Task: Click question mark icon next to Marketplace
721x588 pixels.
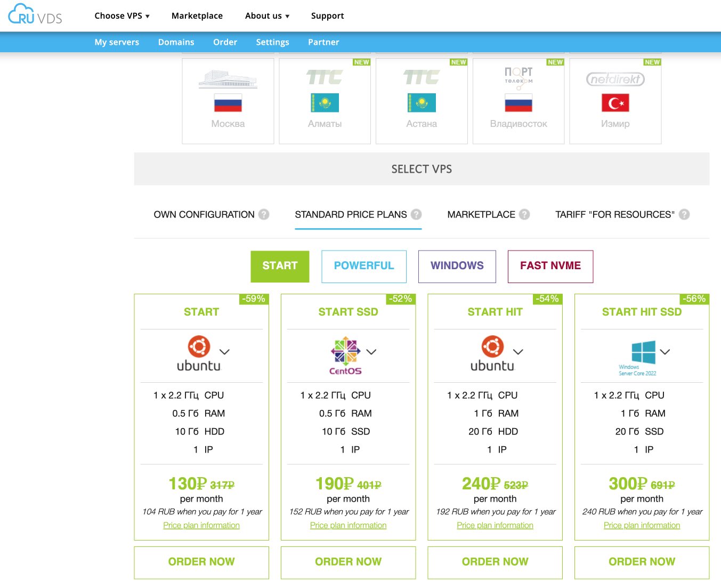Action: (524, 214)
